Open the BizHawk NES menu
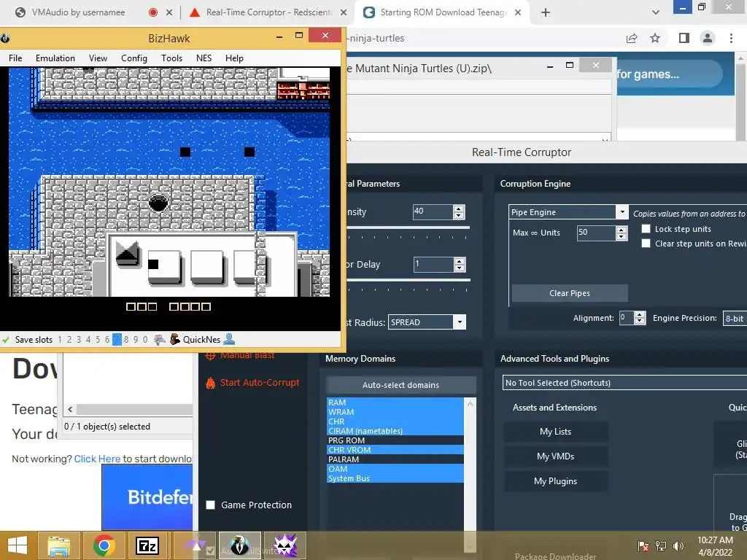This screenshot has width=747, height=560. pos(204,58)
